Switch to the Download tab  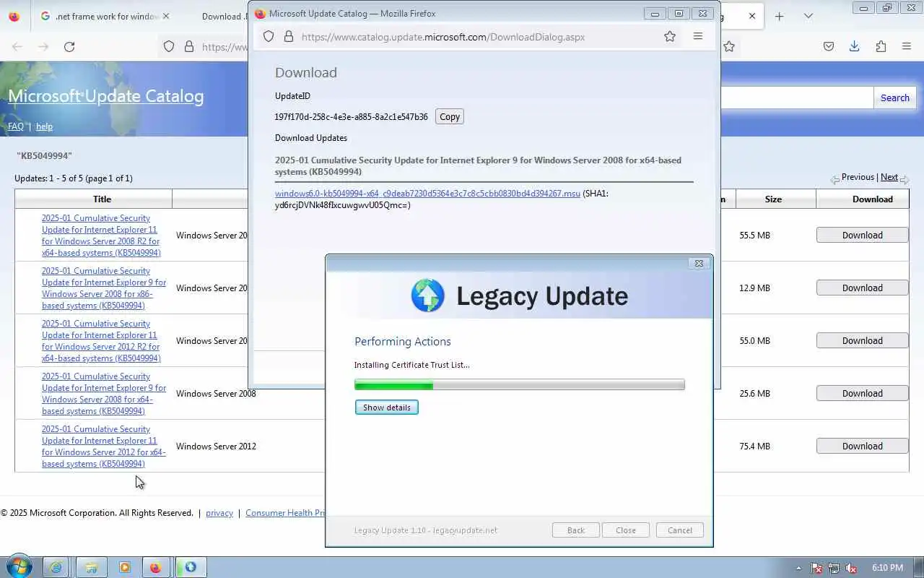(220, 16)
